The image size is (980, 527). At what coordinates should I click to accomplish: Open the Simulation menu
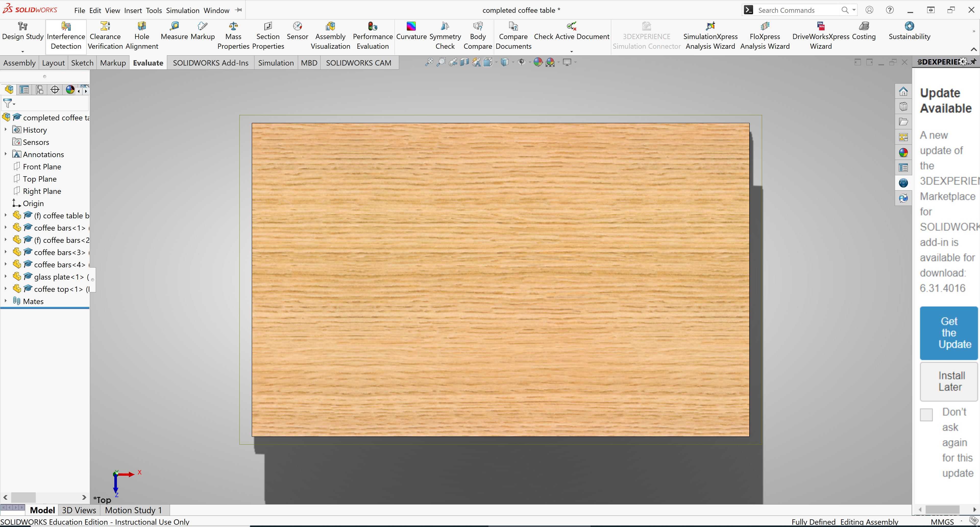tap(183, 10)
